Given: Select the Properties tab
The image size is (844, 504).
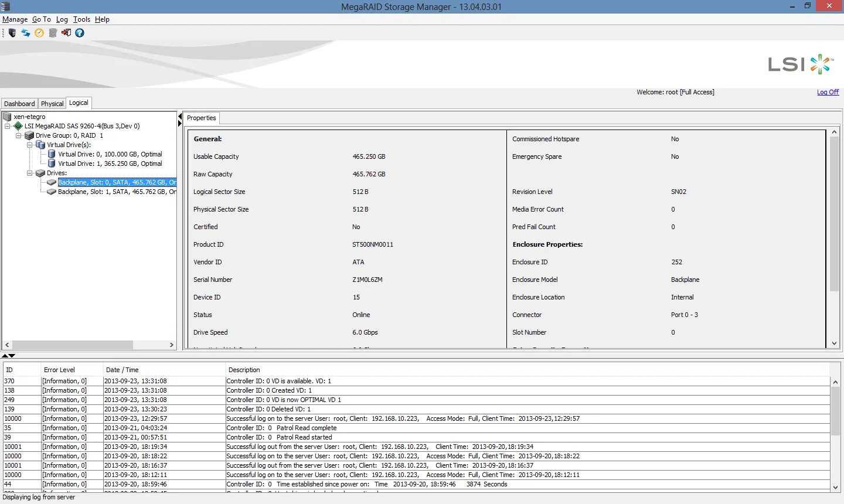Looking at the screenshot, I should (x=201, y=118).
